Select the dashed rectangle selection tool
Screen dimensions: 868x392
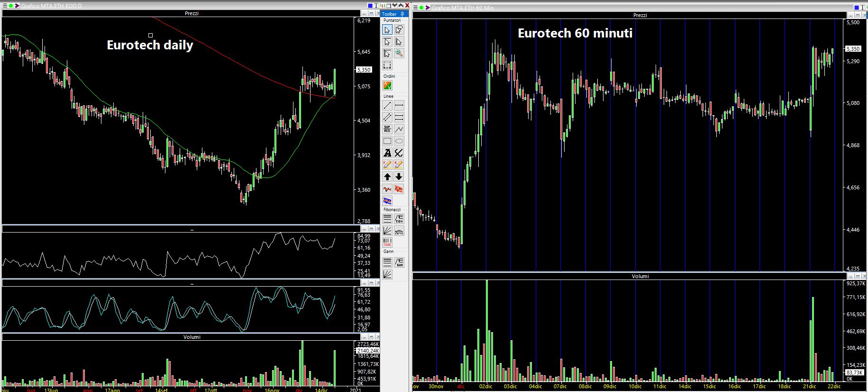(x=387, y=65)
